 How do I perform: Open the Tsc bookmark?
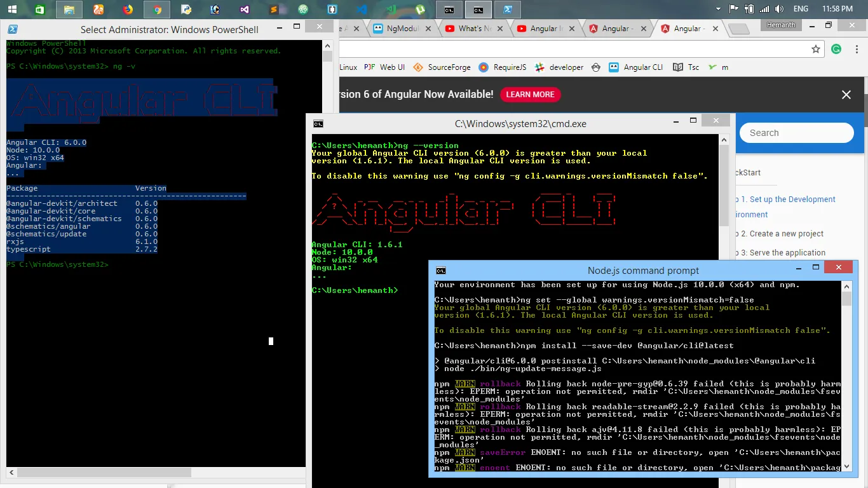686,67
